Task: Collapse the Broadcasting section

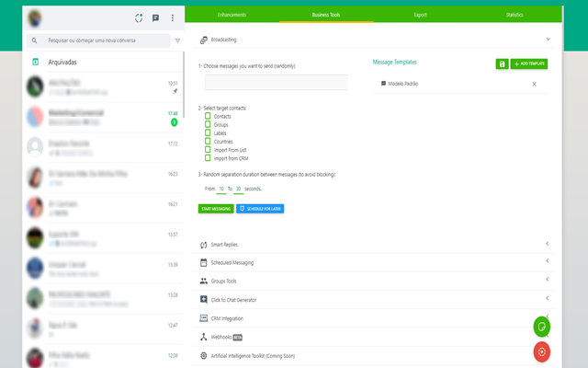Action: (x=548, y=40)
